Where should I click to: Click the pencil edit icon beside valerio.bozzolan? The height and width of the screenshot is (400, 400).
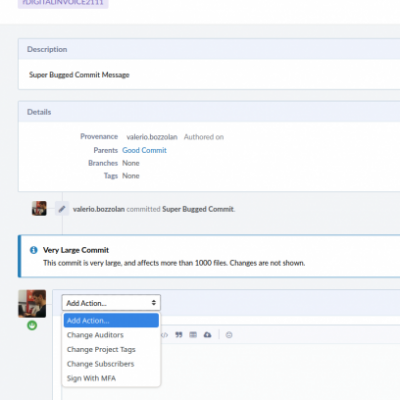[62, 209]
